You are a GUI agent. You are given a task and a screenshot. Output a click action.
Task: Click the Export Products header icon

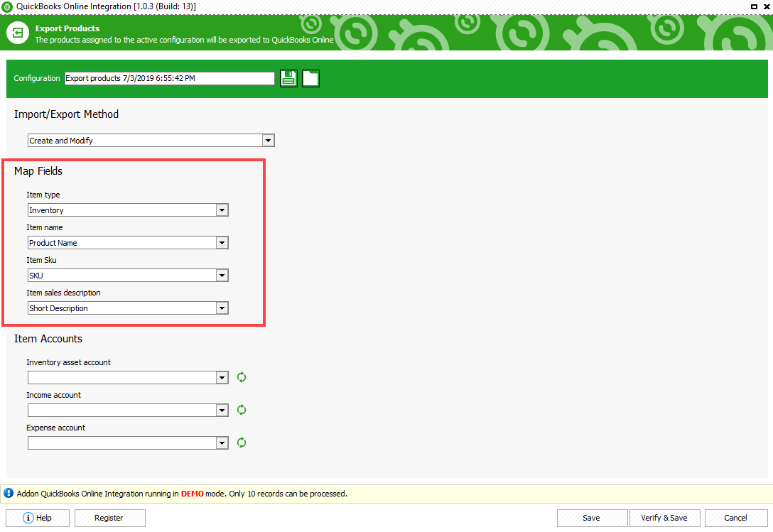(18, 33)
